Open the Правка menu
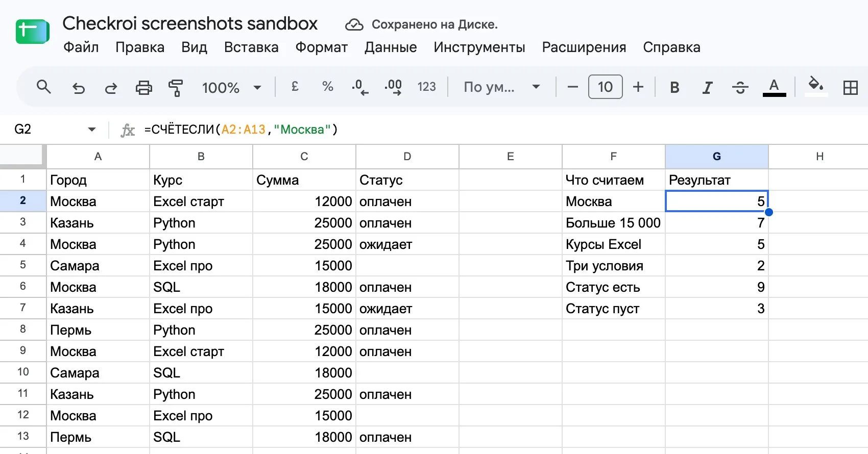This screenshot has height=454, width=868. pos(140,47)
